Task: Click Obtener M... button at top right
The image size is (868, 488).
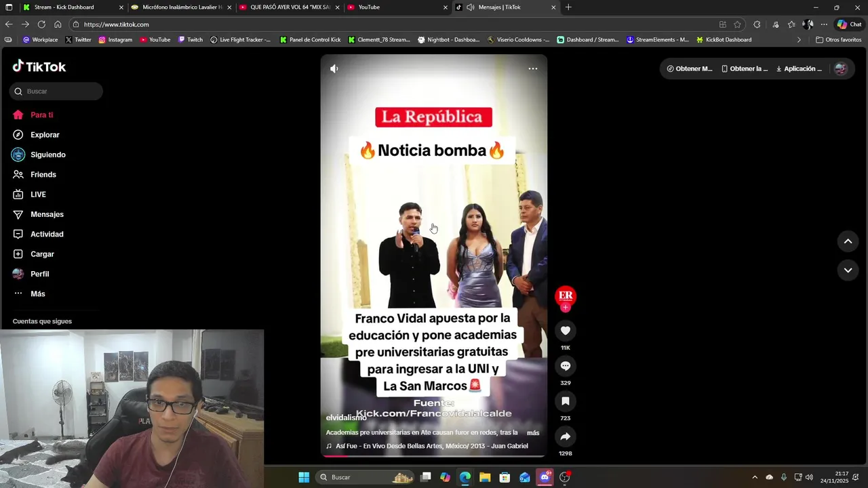Action: 690,68
